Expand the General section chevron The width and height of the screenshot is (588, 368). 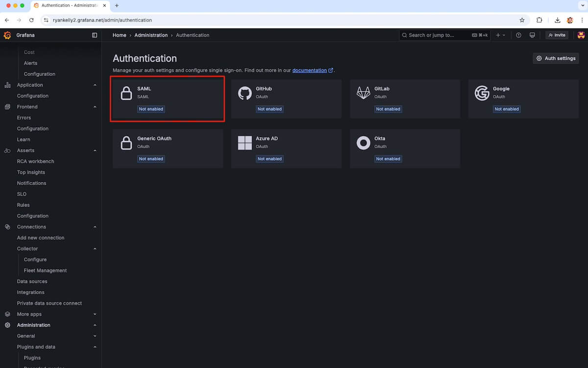point(95,336)
